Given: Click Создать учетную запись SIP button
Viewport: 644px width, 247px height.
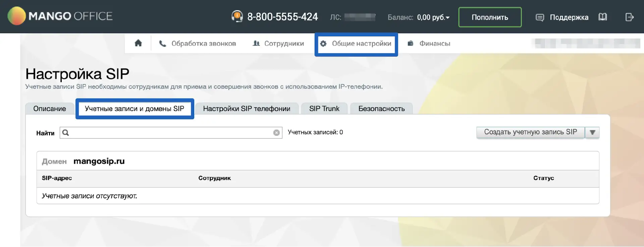Looking at the screenshot, I should coord(530,132).
